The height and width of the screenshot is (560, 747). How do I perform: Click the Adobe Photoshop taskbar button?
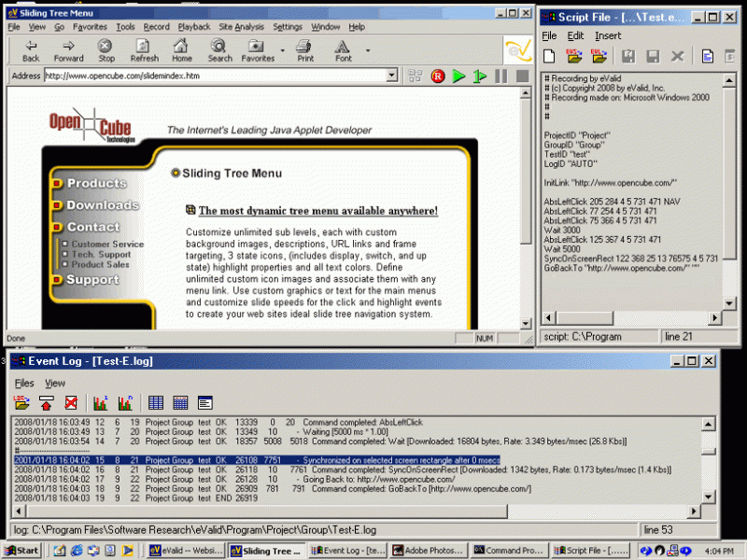tap(427, 550)
